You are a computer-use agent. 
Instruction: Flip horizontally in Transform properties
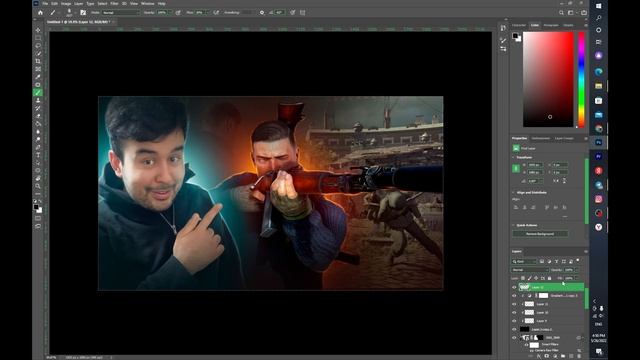(x=556, y=180)
